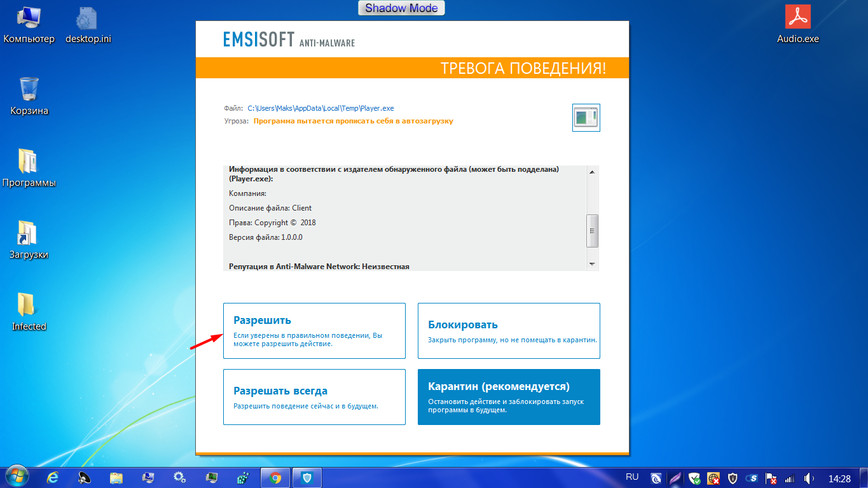The height and width of the screenshot is (488, 868).
Task: Click the computer monitor taskbar icon
Action: [148, 477]
